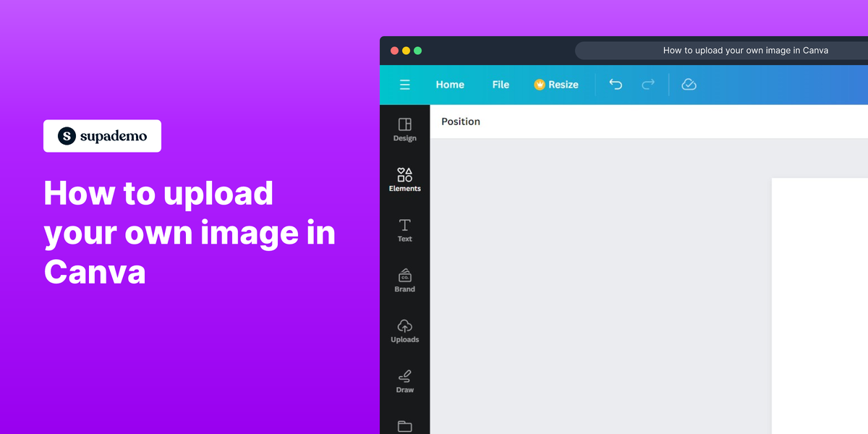Click the Redo arrow in the toolbar
This screenshot has height=434, width=868.
click(x=647, y=85)
